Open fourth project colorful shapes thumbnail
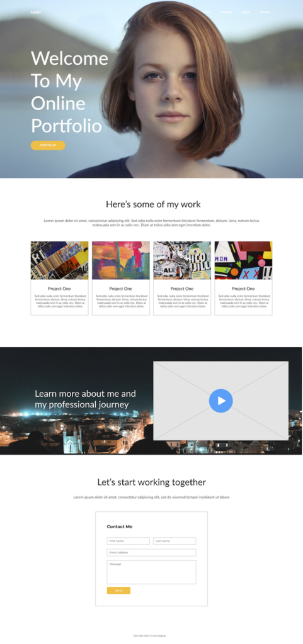Viewport: 303px width, 644px height. pyautogui.click(x=243, y=260)
